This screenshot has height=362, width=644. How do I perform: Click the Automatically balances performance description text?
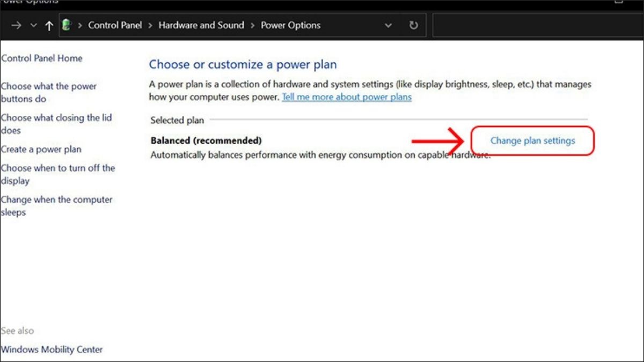point(320,155)
